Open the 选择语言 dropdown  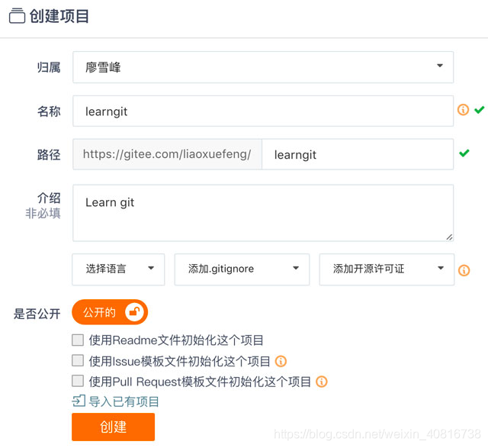[x=118, y=269]
